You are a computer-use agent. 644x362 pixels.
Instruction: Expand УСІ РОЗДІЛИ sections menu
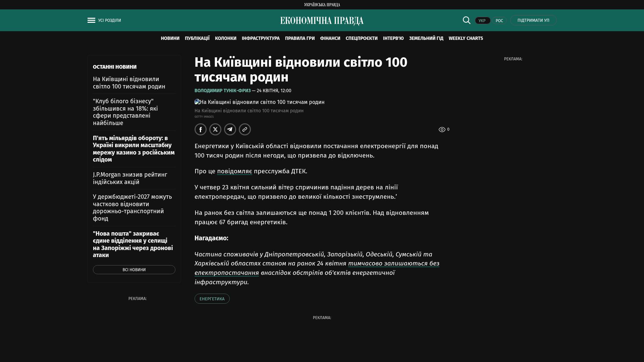(109, 20)
